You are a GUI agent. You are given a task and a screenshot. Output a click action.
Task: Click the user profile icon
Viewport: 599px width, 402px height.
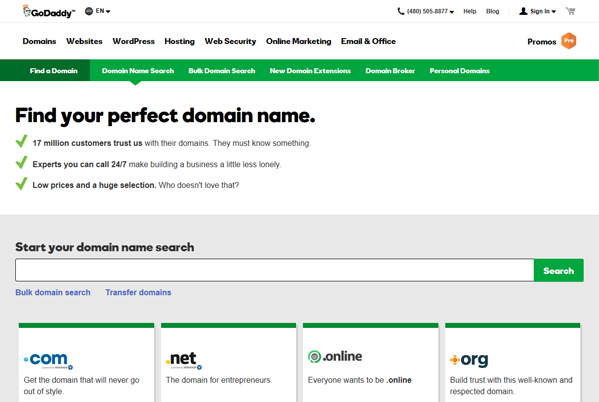pyautogui.click(x=523, y=11)
